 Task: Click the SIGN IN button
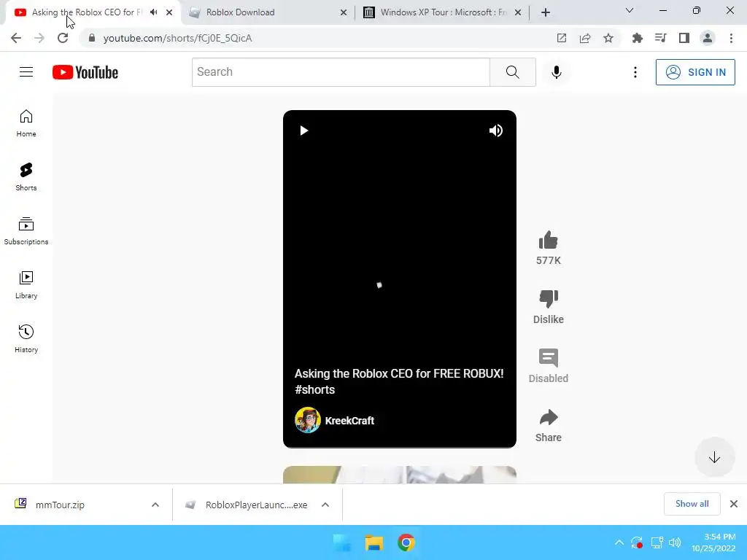point(695,72)
